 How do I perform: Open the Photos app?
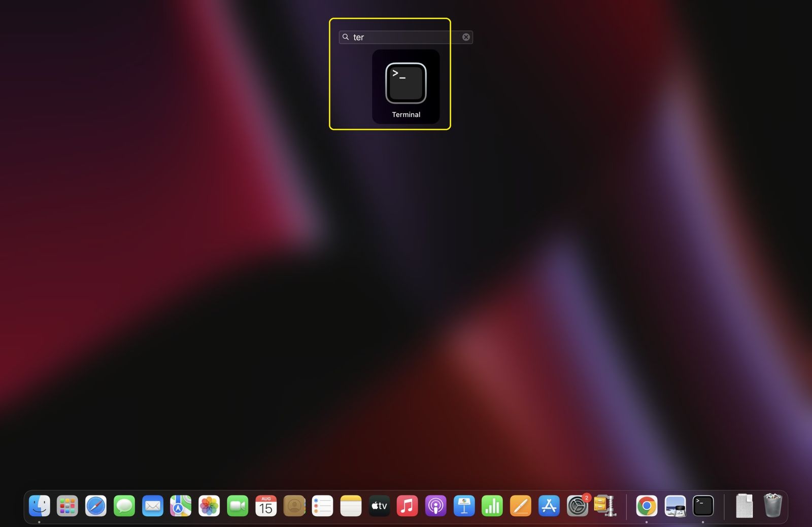[209, 506]
